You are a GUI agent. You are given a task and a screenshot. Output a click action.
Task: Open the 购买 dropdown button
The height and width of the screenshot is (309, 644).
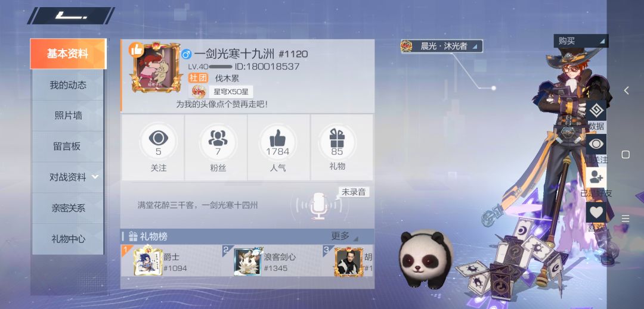pyautogui.click(x=581, y=41)
